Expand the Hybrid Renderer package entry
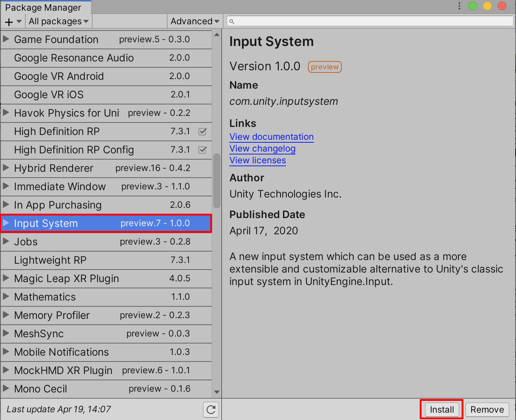This screenshot has height=420, width=516. coord(6,168)
